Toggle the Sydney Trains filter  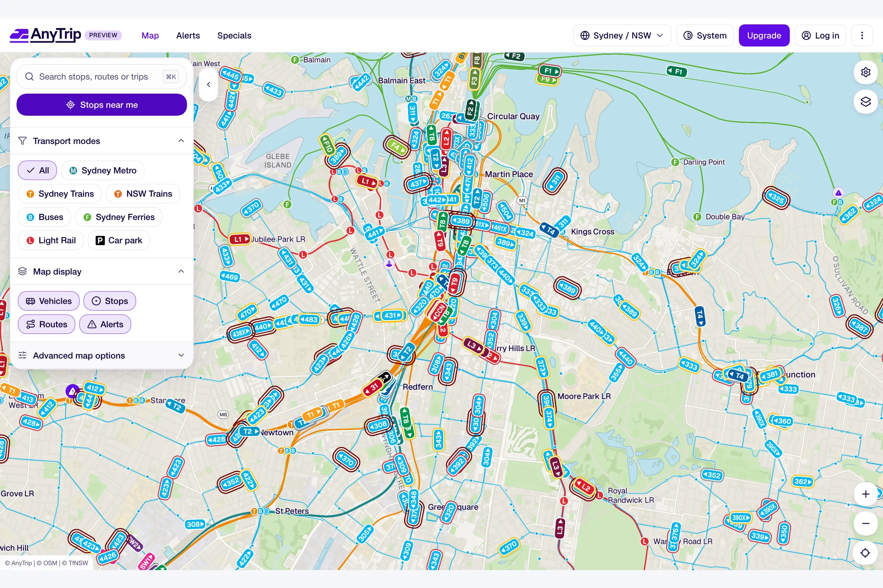click(60, 194)
